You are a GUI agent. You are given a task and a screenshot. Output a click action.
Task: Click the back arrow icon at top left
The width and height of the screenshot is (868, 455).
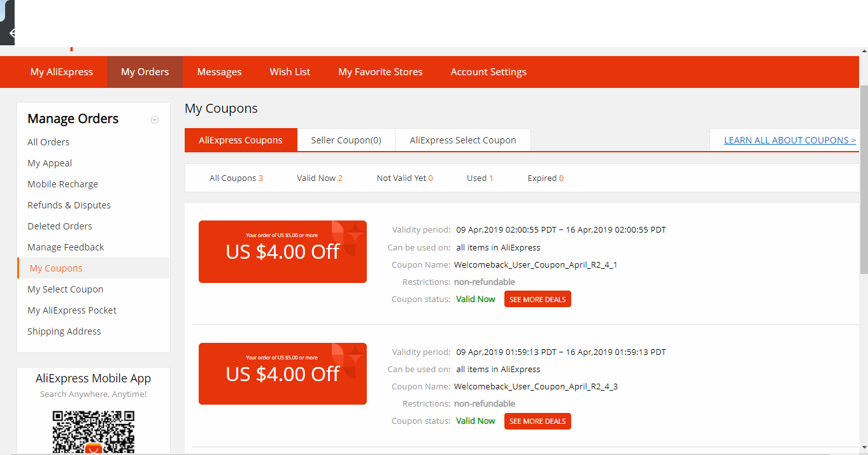pyautogui.click(x=11, y=33)
